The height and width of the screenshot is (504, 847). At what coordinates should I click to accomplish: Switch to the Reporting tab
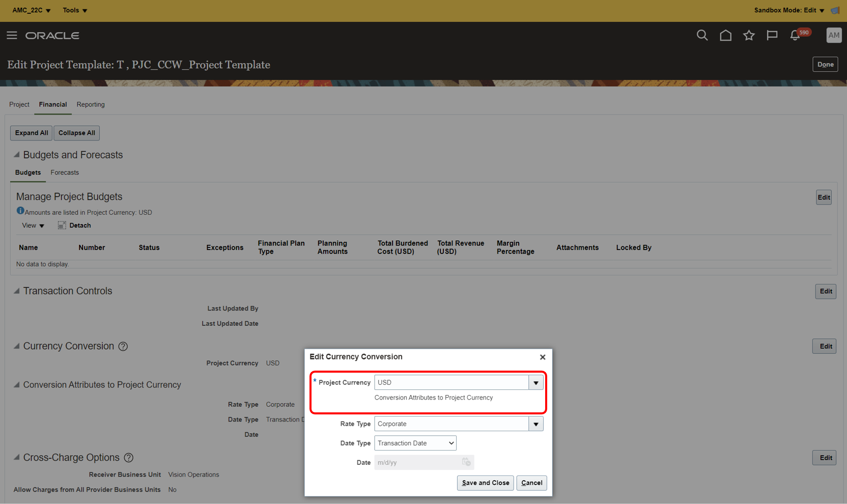tap(91, 104)
